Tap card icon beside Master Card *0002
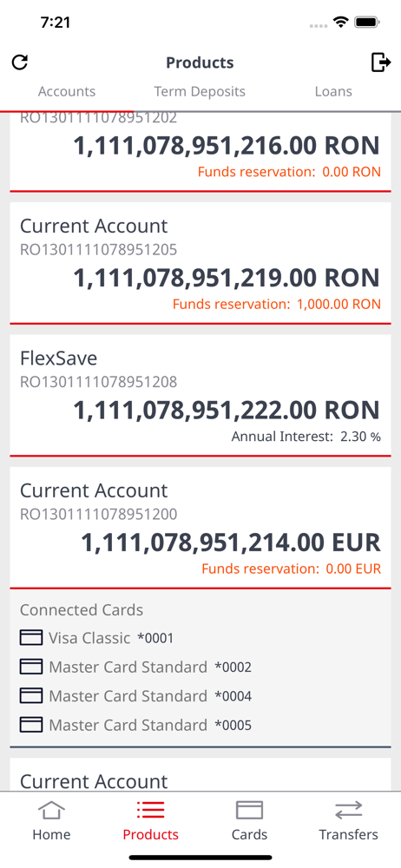401x868 pixels. [31, 667]
